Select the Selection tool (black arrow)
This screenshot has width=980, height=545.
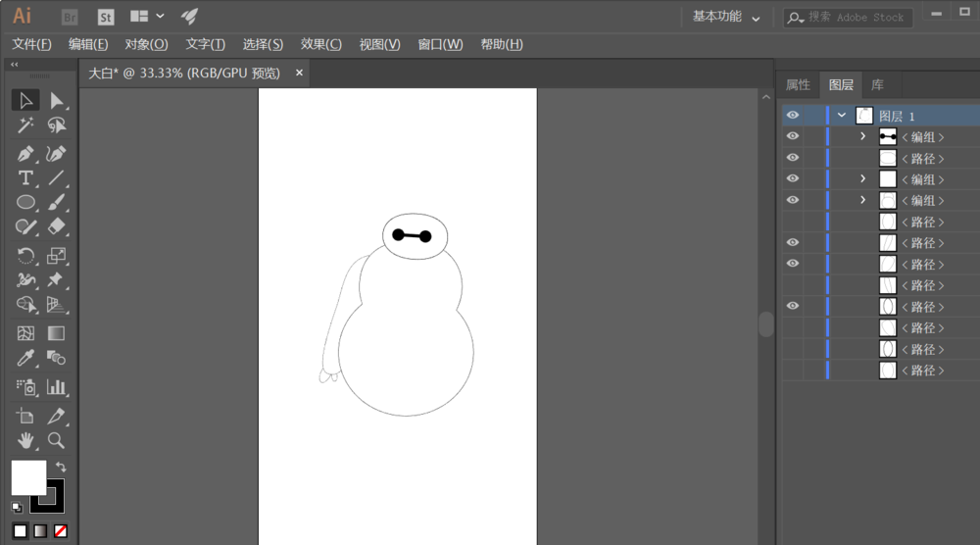click(x=25, y=101)
